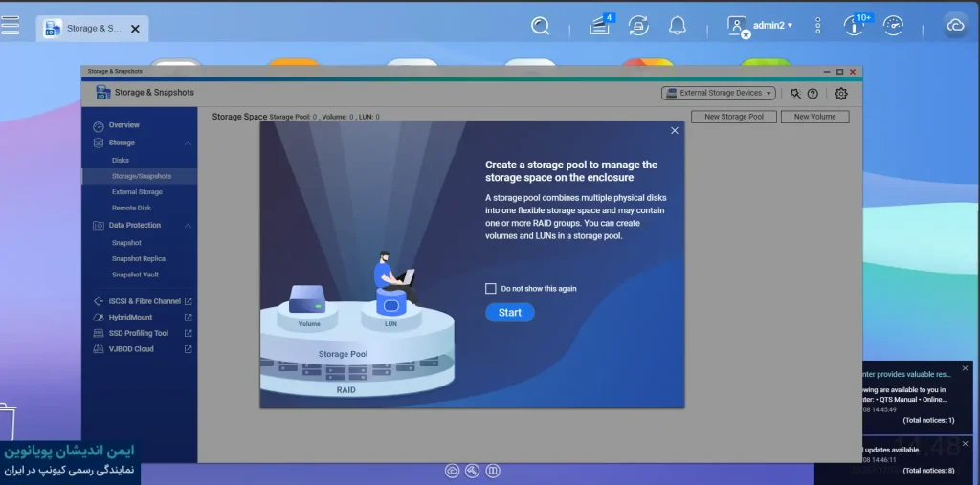The width and height of the screenshot is (980, 485).
Task: Open the notifications bell icon
Action: 677,26
